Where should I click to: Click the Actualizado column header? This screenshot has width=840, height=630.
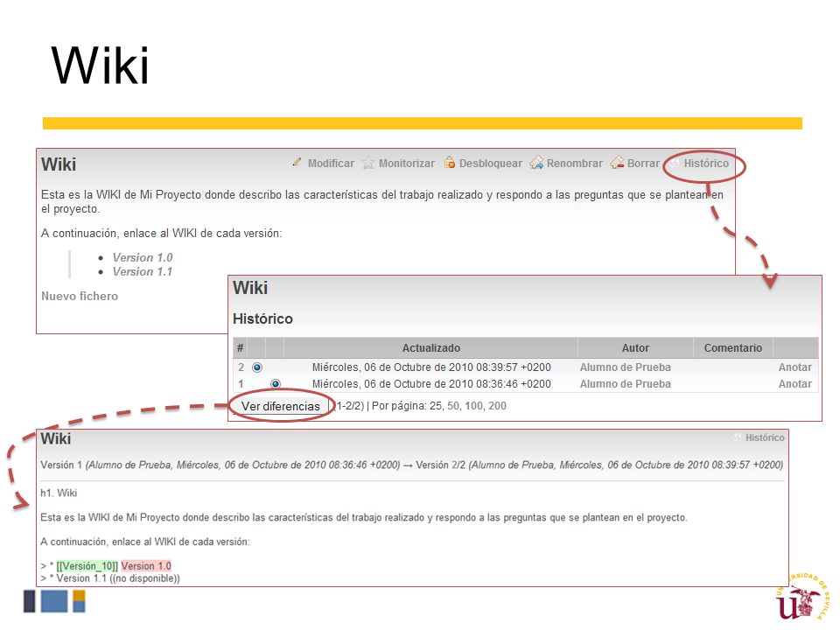(x=430, y=348)
